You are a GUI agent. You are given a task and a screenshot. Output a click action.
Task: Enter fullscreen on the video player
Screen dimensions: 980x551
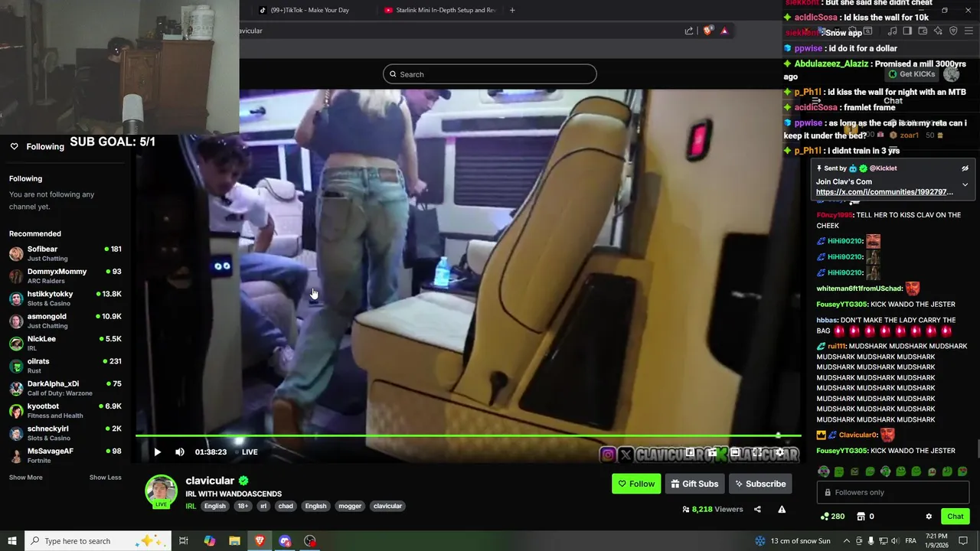click(x=757, y=452)
